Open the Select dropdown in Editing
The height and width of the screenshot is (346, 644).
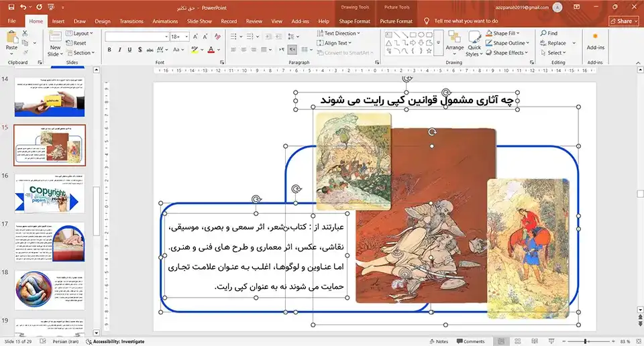(553, 52)
